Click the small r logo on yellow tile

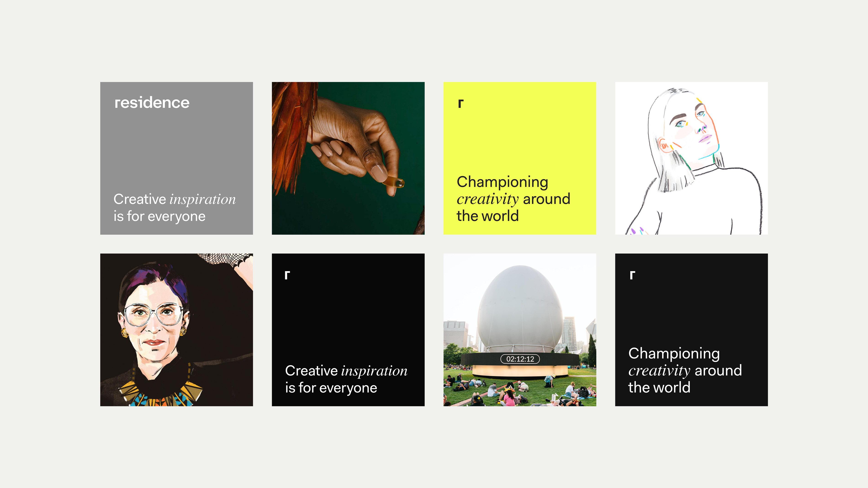pos(461,103)
